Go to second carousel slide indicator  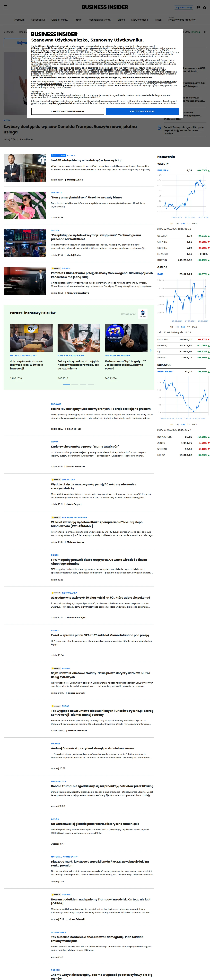coord(75,385)
